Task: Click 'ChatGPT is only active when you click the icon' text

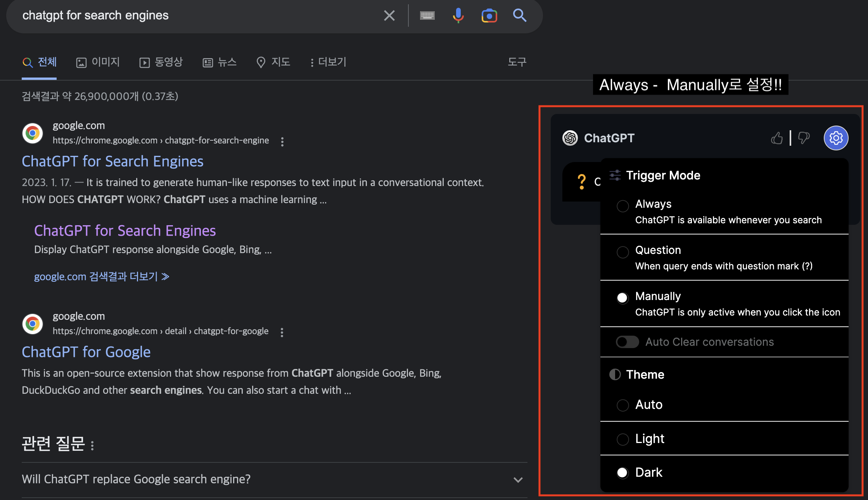Action: coord(738,312)
